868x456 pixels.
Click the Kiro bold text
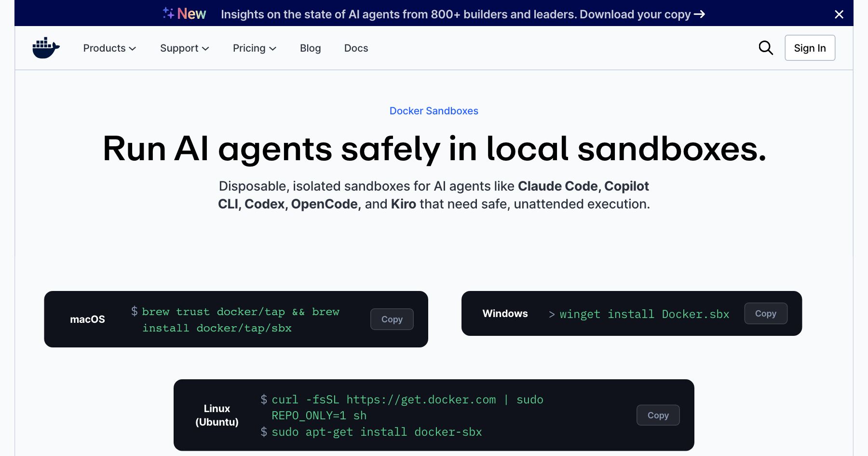[x=404, y=204]
